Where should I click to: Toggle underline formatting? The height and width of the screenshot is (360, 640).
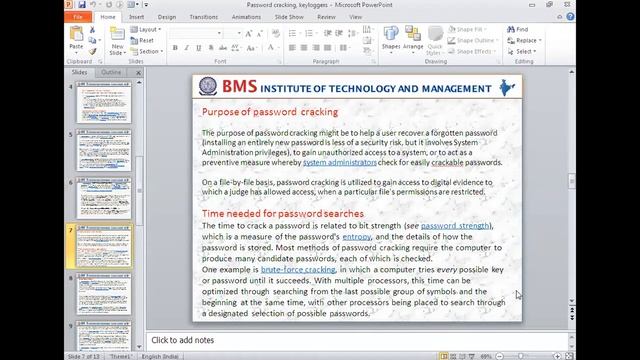pos(198,48)
